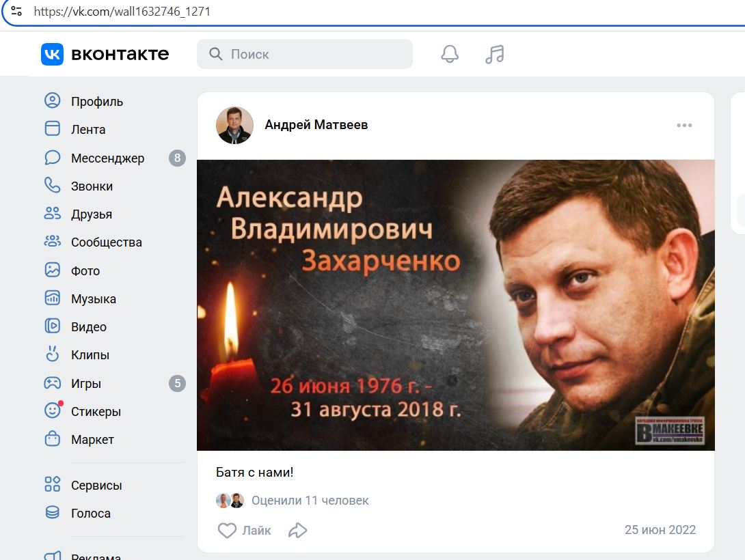Open site information icon in address bar
Screen dimensions: 745x560
[16, 11]
